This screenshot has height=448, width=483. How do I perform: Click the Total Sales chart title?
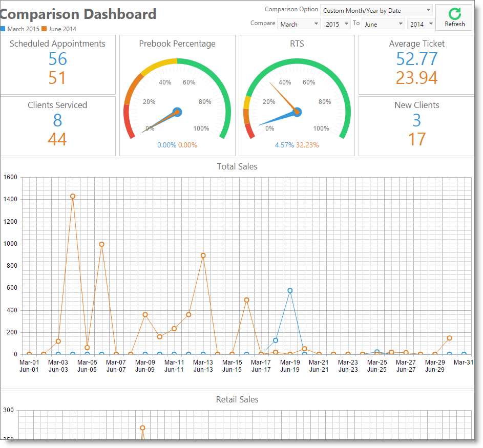click(x=237, y=166)
